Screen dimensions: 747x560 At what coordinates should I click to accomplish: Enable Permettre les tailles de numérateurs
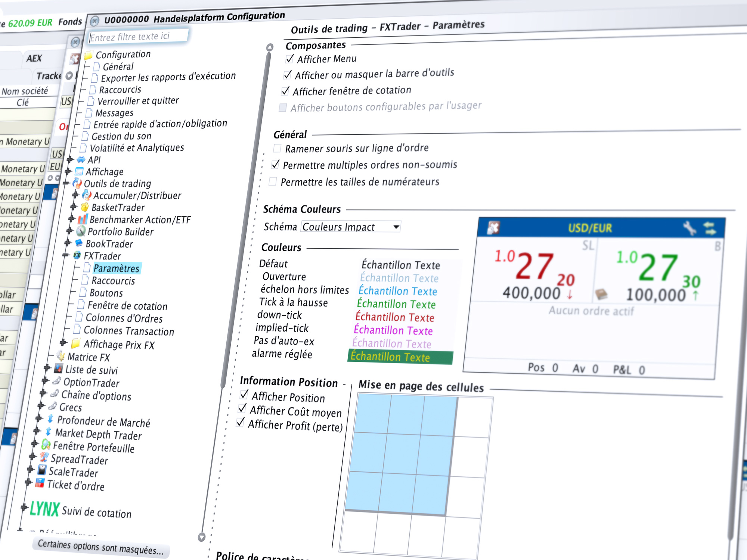click(x=273, y=182)
